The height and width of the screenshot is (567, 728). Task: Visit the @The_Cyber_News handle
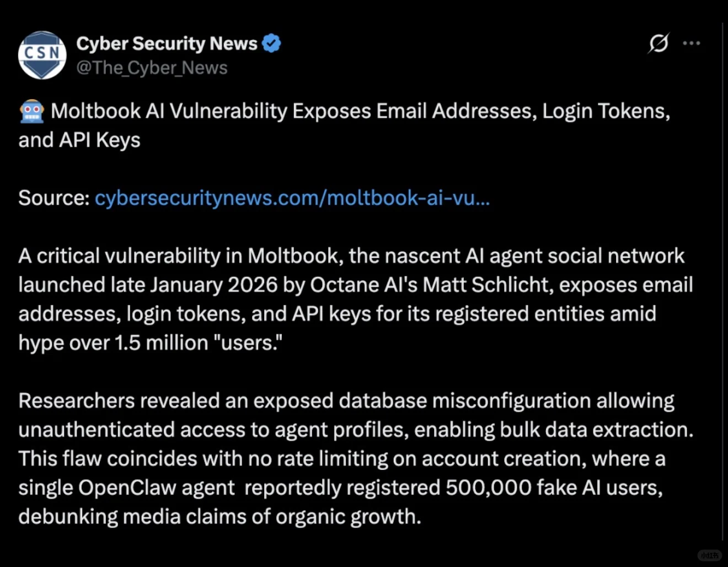[x=152, y=68]
